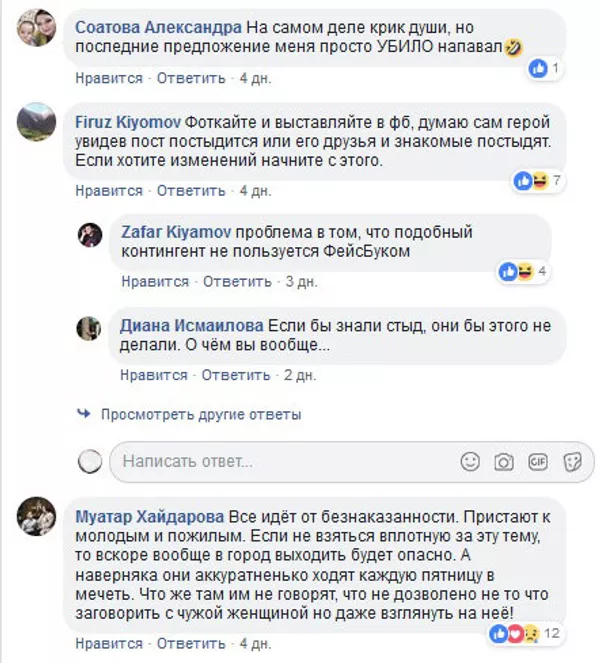
Task: Reply to Firuz Kiyomov's comment via «Ответить»
Action: point(191,190)
